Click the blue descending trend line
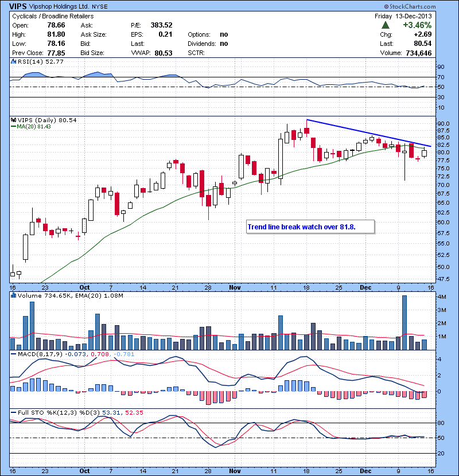 pos(368,133)
